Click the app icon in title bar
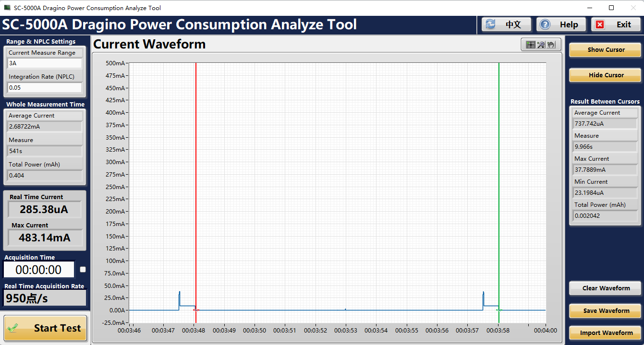This screenshot has height=345, width=644. pyautogui.click(x=7, y=8)
